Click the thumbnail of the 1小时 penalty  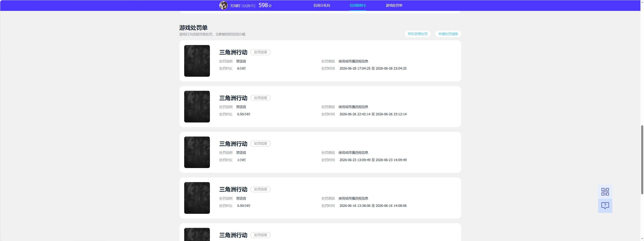tap(197, 152)
